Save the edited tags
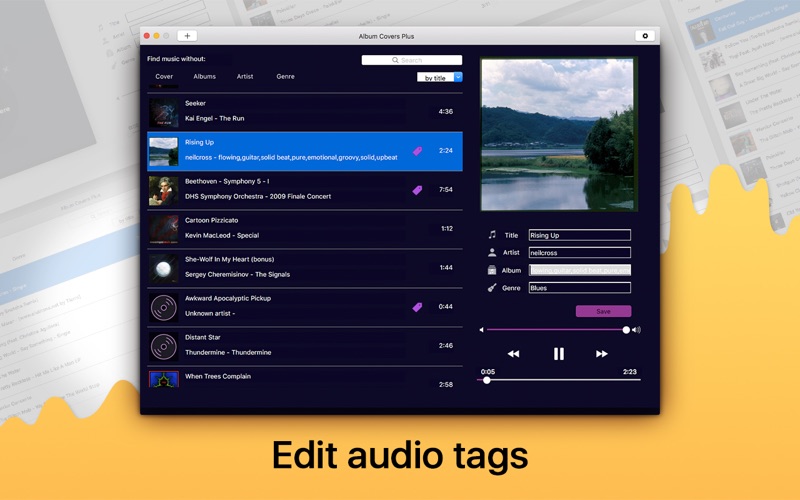The height and width of the screenshot is (500, 800). click(604, 311)
